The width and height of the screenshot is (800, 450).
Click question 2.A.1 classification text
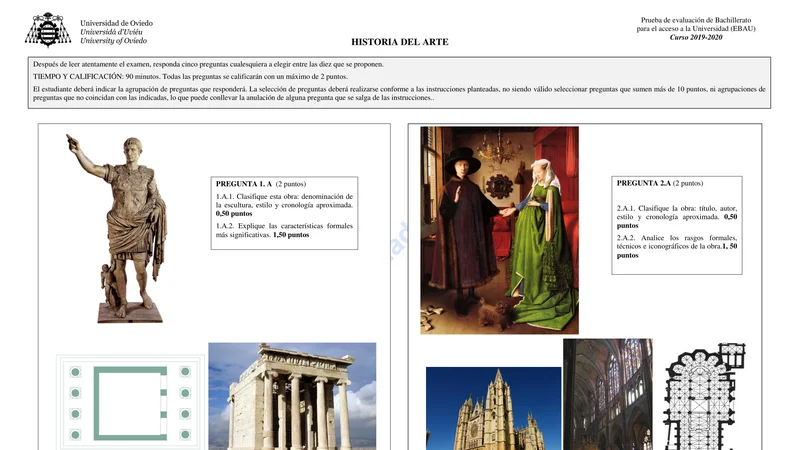[677, 216]
